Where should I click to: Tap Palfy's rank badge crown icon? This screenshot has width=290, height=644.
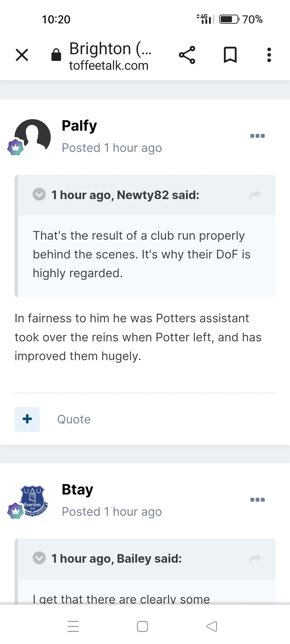tap(16, 147)
